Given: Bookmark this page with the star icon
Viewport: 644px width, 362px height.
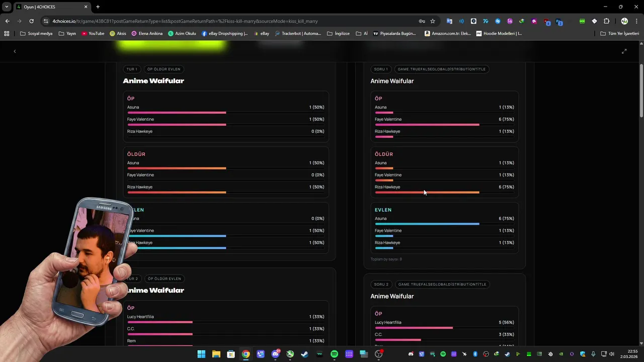Looking at the screenshot, I should (x=433, y=21).
